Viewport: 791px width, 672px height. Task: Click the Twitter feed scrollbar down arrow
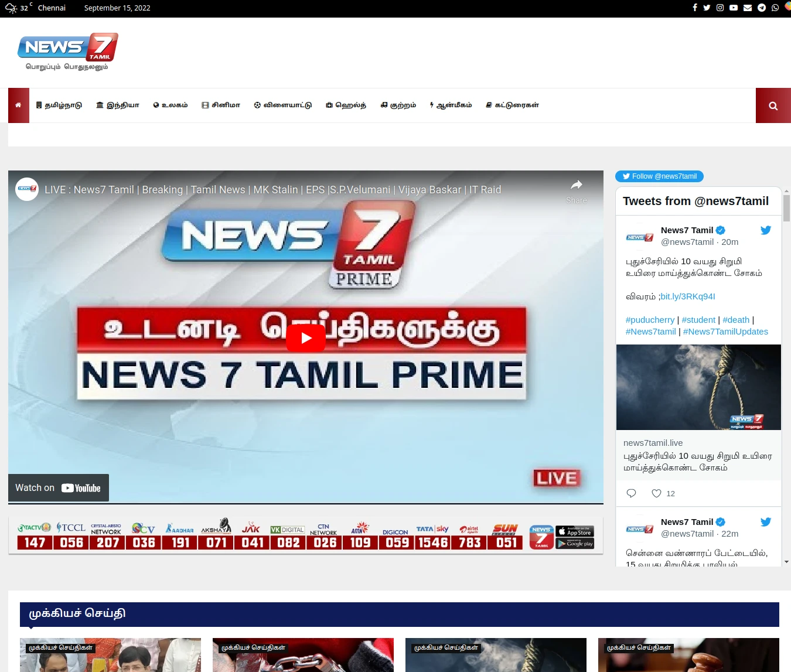[x=786, y=562]
